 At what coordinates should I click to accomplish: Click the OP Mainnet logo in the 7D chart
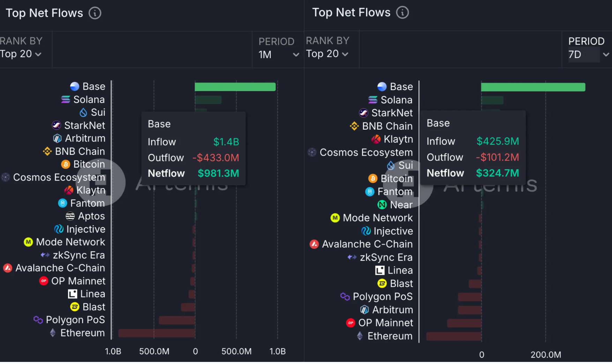[351, 323]
